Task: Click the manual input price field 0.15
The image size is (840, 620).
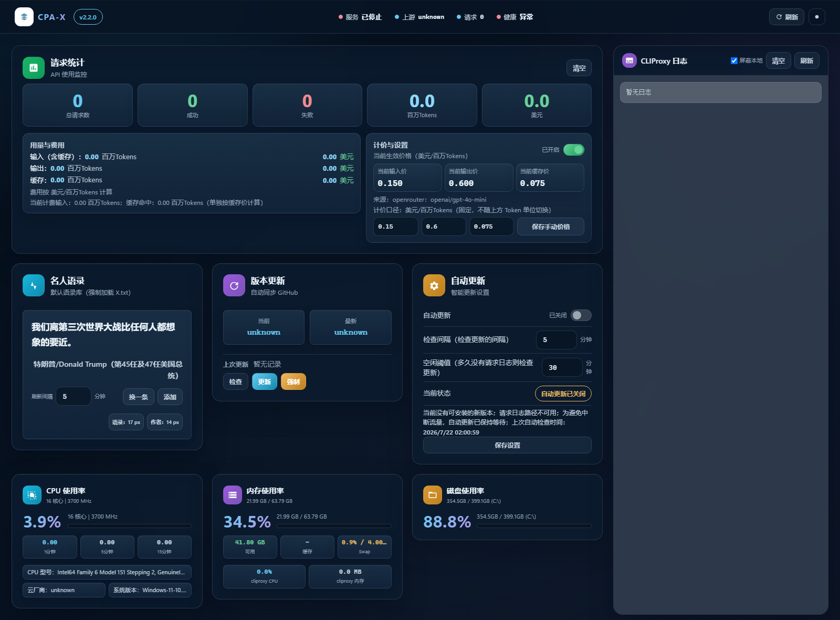Action: [396, 226]
